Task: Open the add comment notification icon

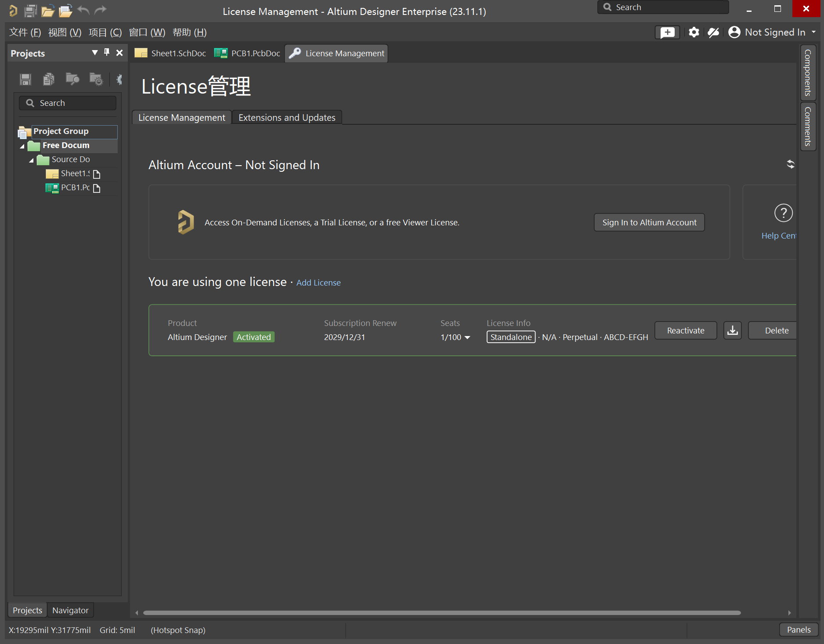Action: click(667, 33)
